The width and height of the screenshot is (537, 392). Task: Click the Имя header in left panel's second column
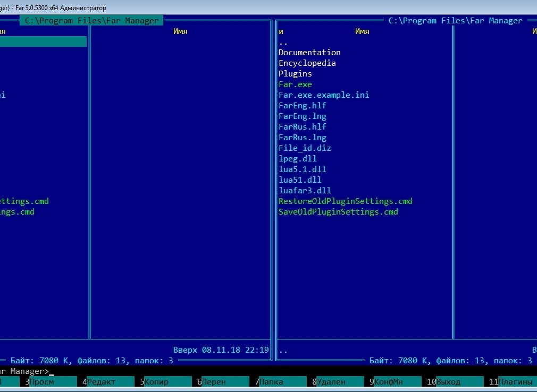[180, 31]
